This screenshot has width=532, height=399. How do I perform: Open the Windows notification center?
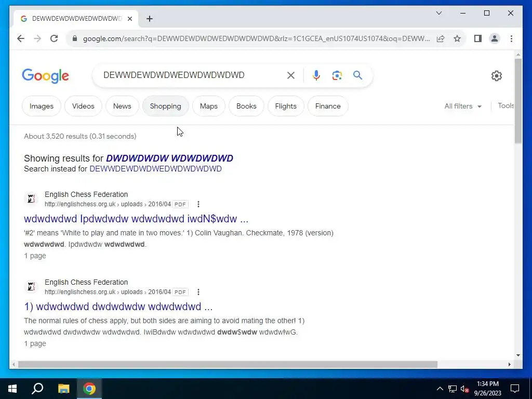(x=515, y=389)
